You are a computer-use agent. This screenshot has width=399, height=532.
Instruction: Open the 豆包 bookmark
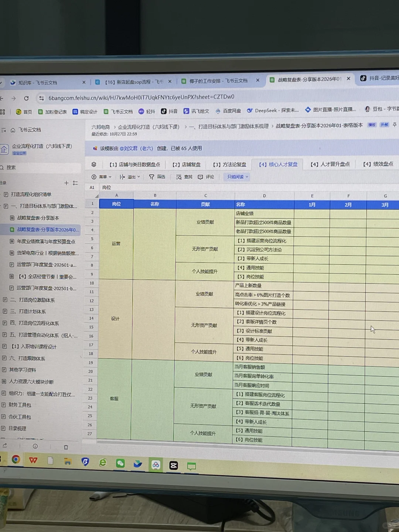381,109
